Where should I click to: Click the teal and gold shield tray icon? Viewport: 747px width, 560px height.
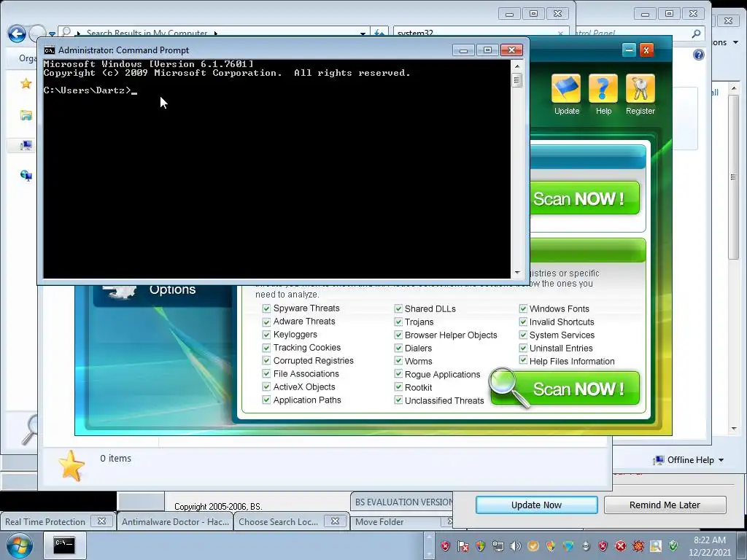[568, 545]
